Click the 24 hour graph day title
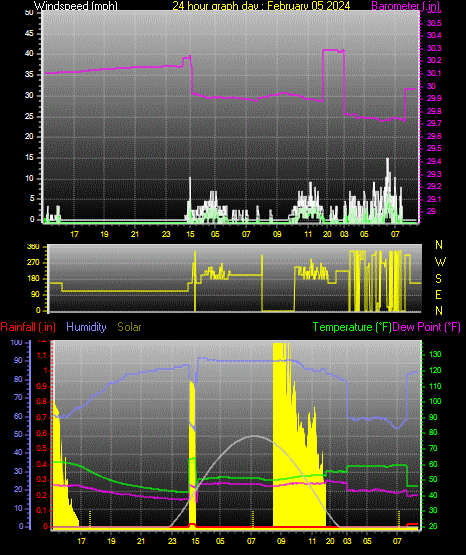466x555 pixels. [x=261, y=6]
